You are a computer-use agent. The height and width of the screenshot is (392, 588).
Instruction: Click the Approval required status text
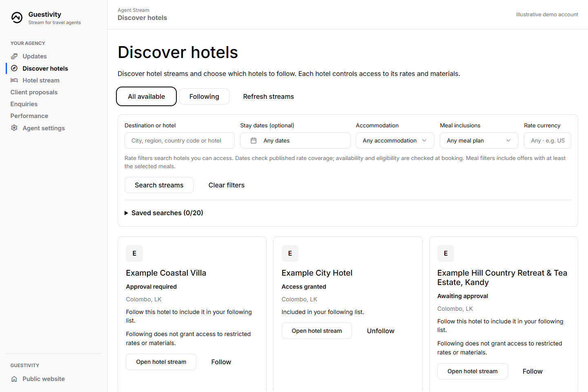click(x=151, y=287)
